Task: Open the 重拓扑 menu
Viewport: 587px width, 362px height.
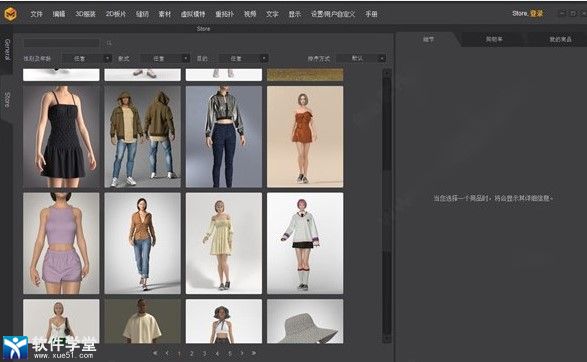Action: [x=224, y=14]
